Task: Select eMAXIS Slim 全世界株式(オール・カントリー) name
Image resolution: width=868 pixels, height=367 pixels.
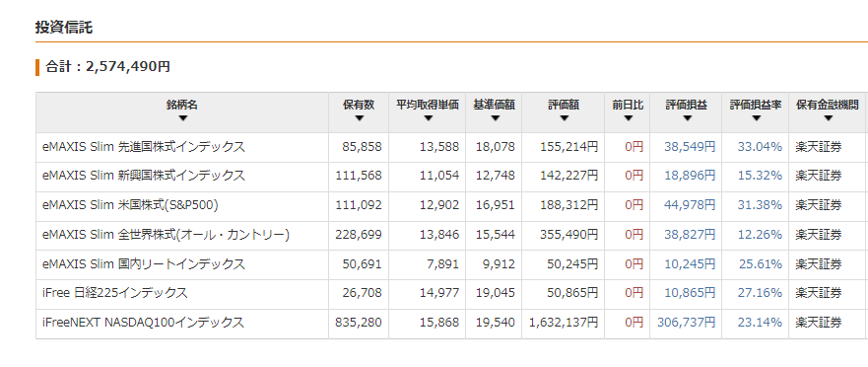Action: [x=167, y=235]
